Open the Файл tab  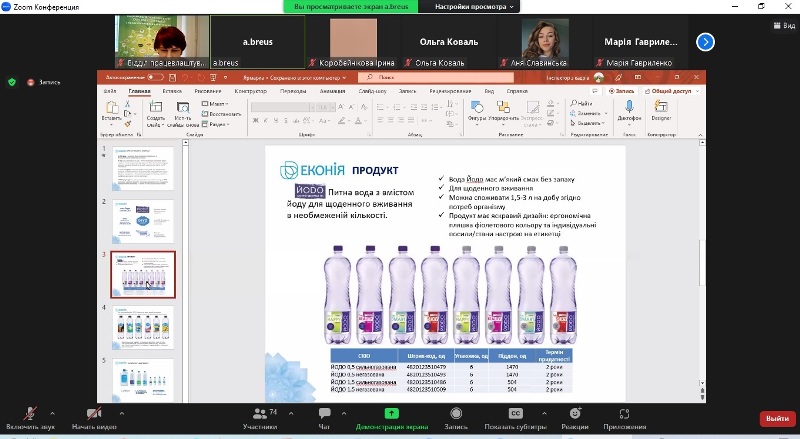click(110, 91)
